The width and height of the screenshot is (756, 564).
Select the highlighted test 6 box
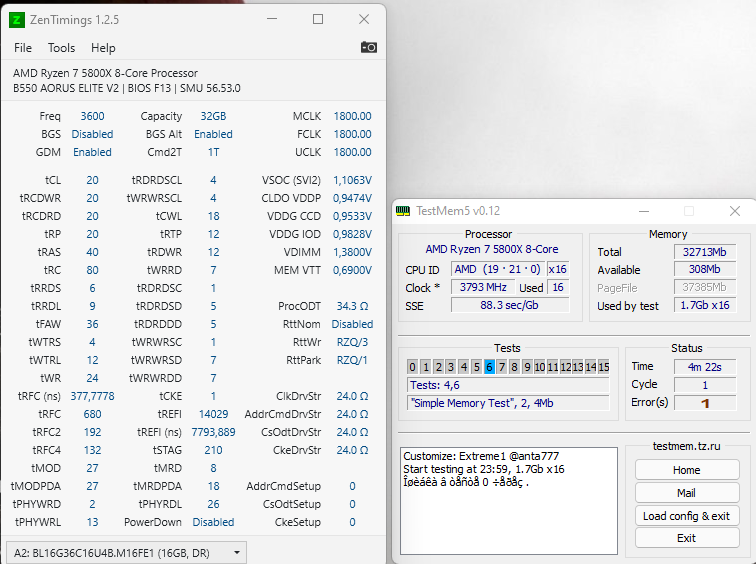[489, 367]
